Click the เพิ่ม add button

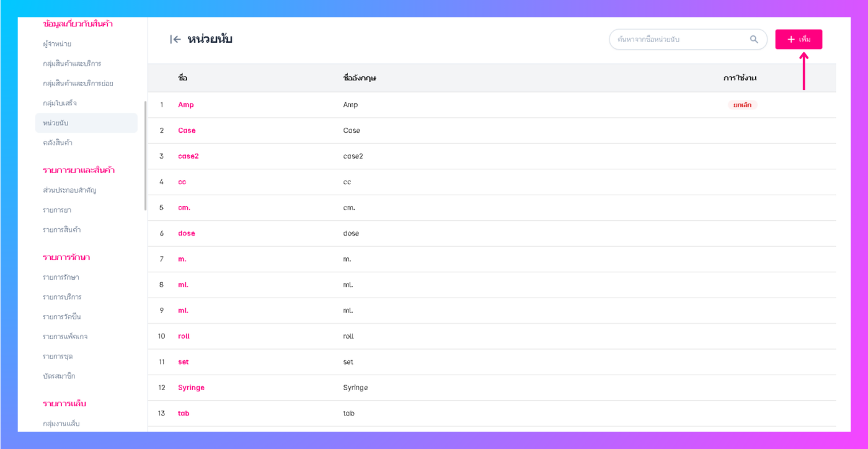point(799,40)
